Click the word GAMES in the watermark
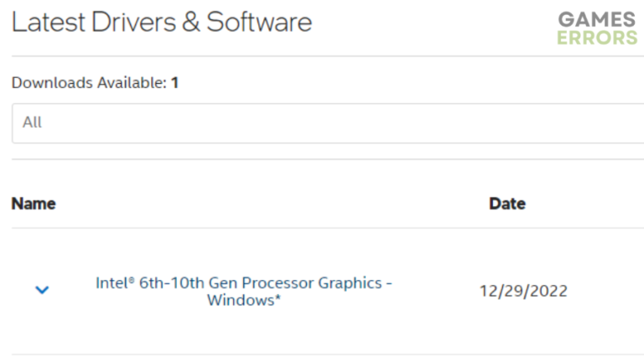 597,20
